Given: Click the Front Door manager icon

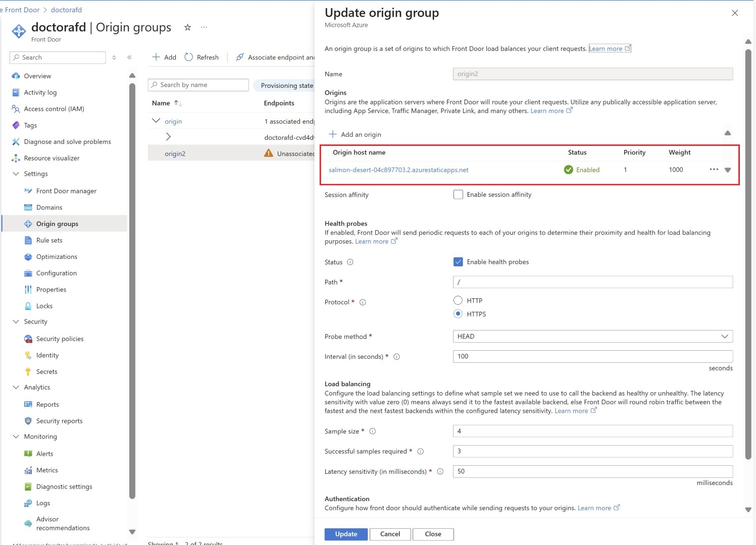Looking at the screenshot, I should coord(28,191).
